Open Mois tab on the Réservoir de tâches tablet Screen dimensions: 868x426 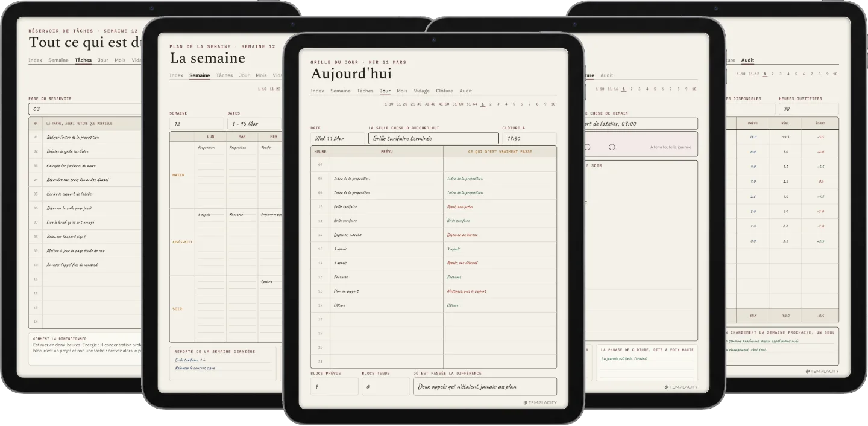(x=120, y=60)
